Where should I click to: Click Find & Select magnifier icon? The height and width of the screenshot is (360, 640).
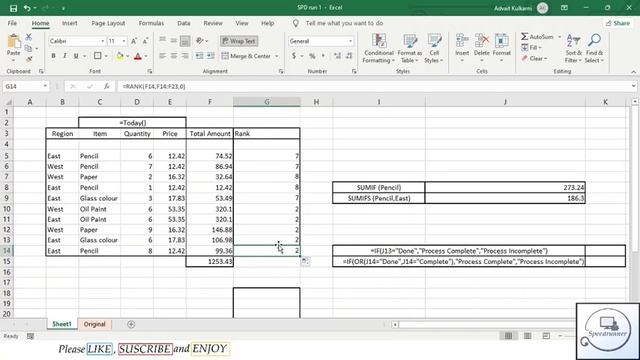594,40
